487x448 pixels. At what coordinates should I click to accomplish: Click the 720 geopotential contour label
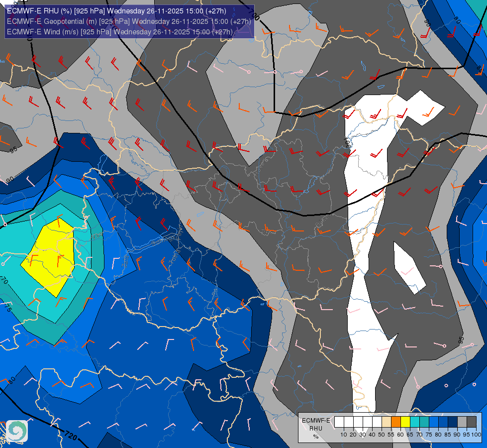(71, 435)
